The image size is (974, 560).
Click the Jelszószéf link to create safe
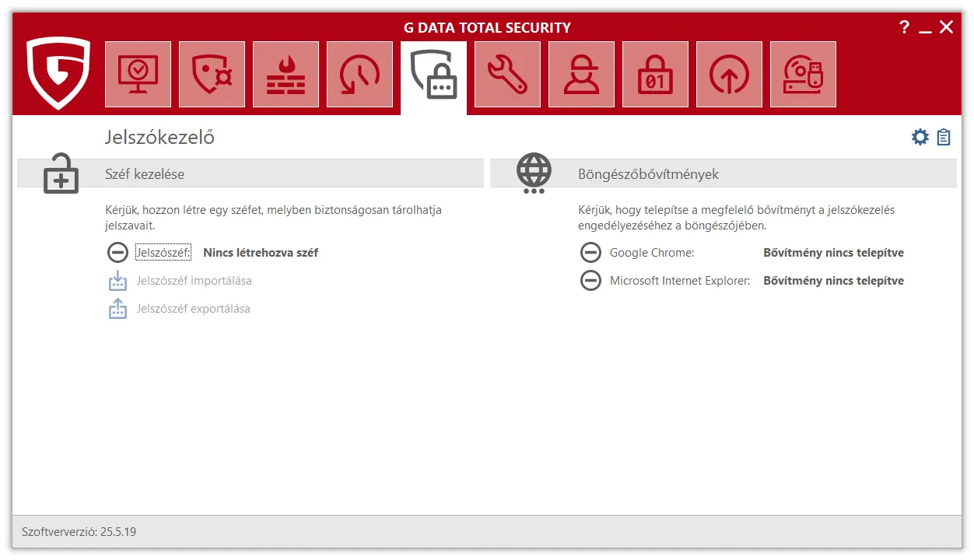(163, 253)
